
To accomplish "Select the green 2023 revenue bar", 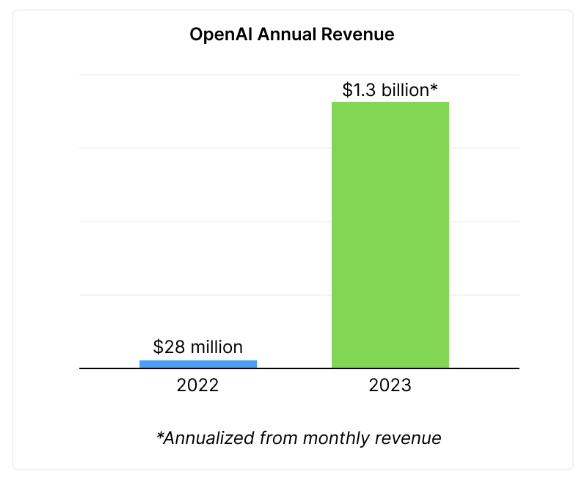I will tap(390, 235).
